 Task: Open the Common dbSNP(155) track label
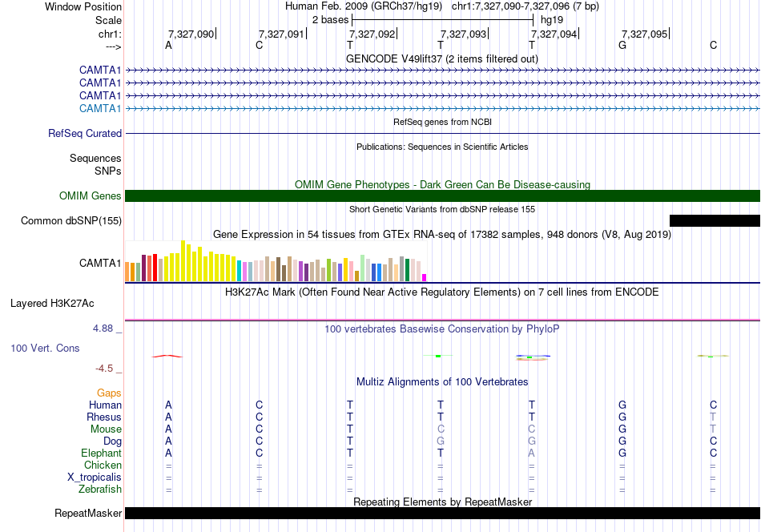(71, 221)
